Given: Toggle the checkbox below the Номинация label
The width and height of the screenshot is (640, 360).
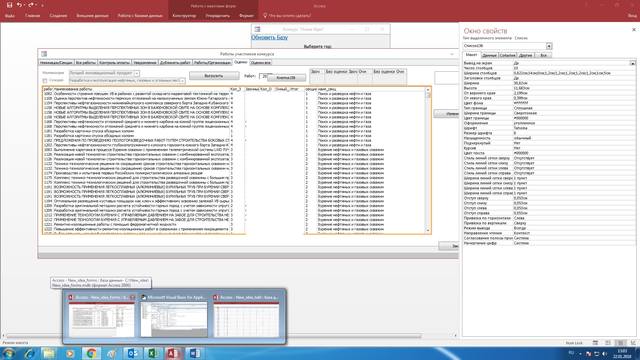Looking at the screenshot, I should 45,81.
